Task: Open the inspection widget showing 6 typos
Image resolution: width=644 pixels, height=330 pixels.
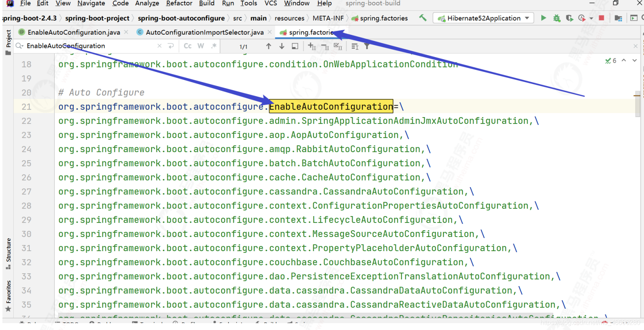Action: pos(611,61)
